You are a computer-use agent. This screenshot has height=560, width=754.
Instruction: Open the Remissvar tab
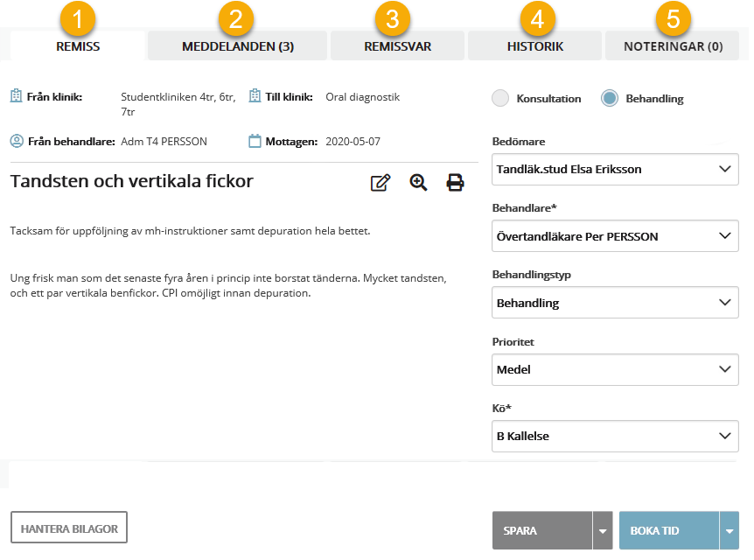pos(397,46)
